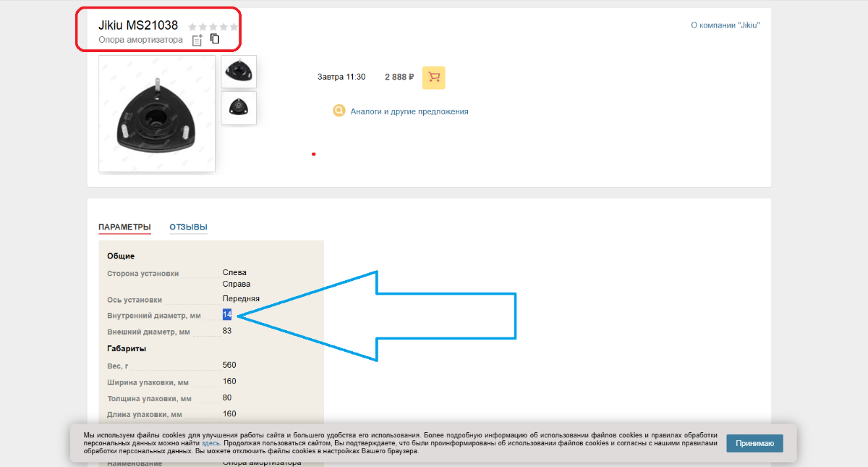868x467 pixels.
Task: Click the magnifier icon beside Аналоги
Action: 339,111
